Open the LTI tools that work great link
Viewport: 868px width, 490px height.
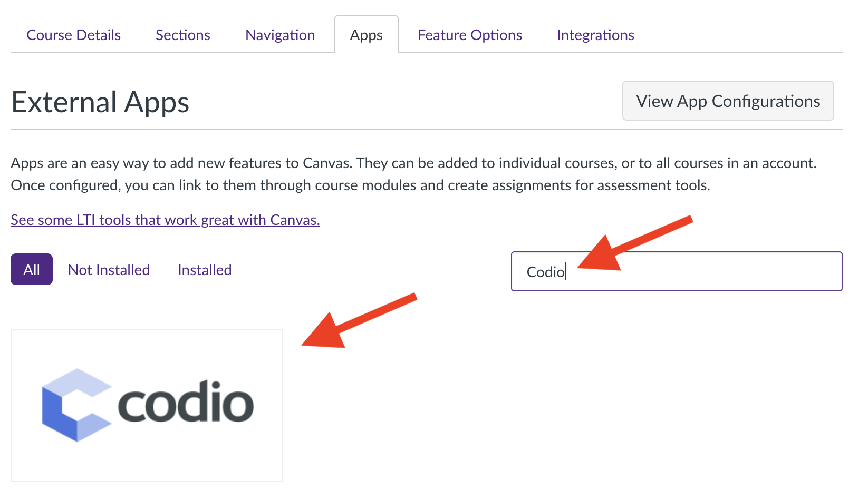[x=165, y=220]
